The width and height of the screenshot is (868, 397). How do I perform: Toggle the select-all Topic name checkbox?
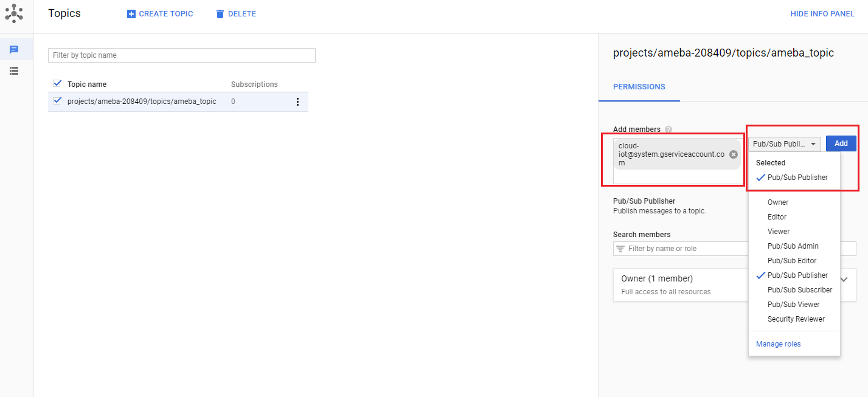coord(57,84)
